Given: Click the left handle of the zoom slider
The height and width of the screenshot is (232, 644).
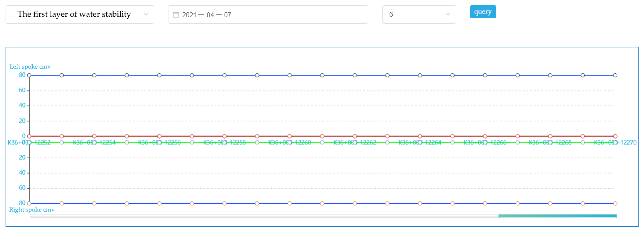Looking at the screenshot, I should coord(499,216).
